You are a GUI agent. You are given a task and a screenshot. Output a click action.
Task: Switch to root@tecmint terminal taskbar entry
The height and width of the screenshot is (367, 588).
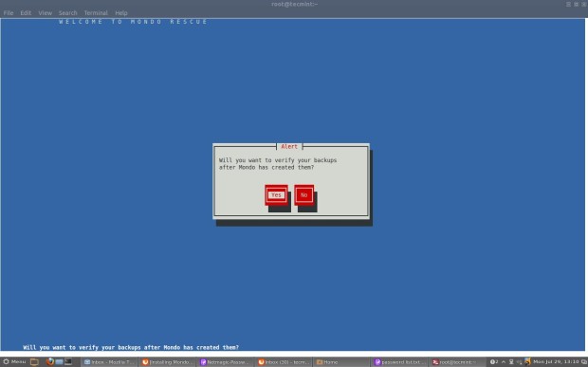456,362
